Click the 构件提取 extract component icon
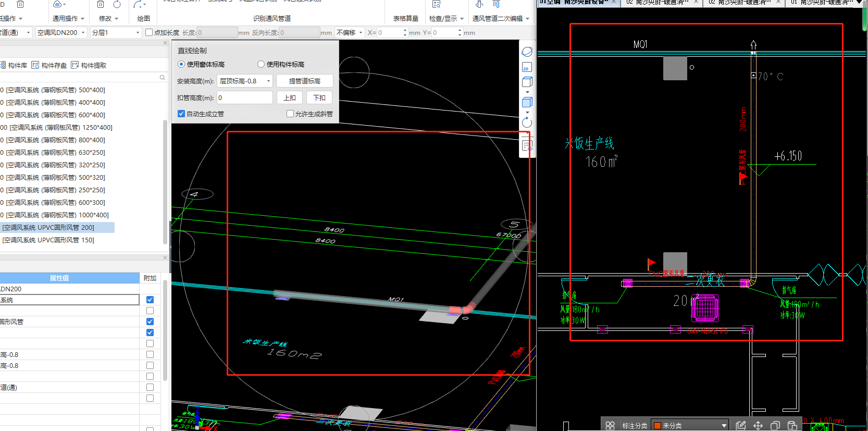868x431 pixels. point(75,65)
